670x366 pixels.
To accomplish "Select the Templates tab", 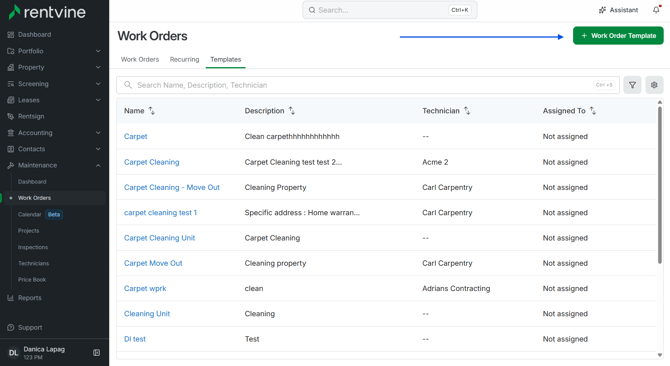I will point(226,59).
